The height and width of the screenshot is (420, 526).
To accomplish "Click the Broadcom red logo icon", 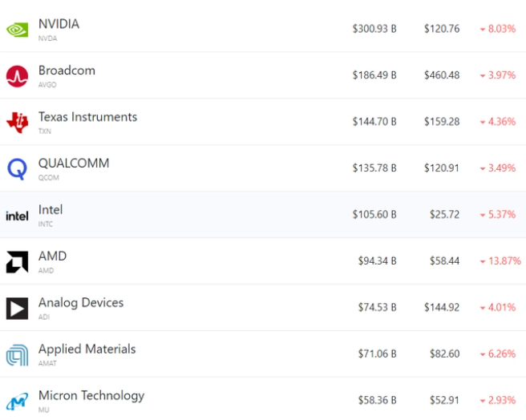I will pos(17,76).
